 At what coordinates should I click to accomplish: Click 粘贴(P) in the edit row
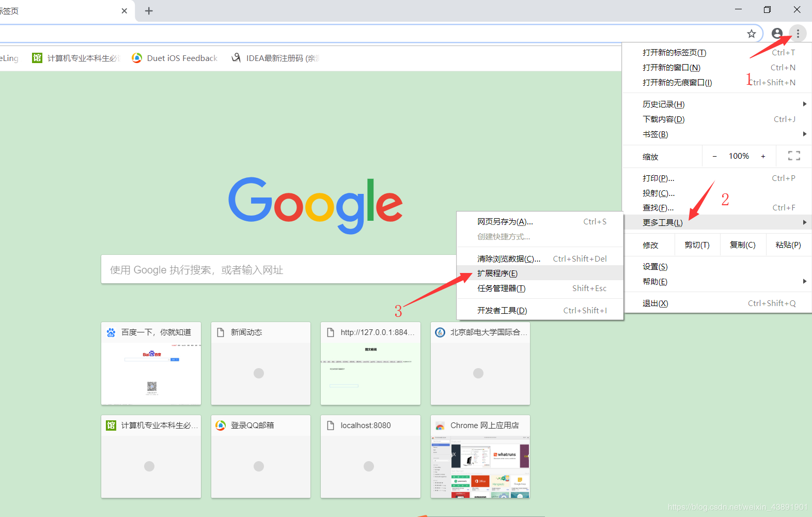pos(788,245)
